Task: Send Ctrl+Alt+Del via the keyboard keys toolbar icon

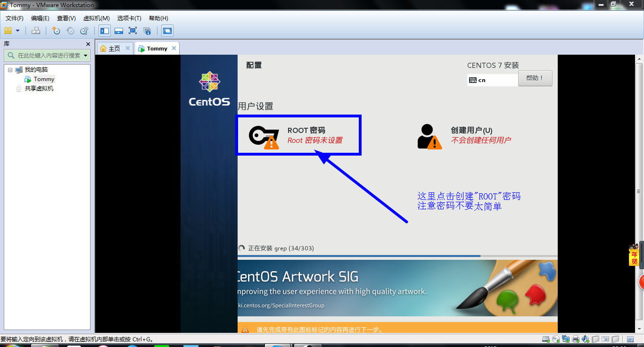Action: coord(36,31)
